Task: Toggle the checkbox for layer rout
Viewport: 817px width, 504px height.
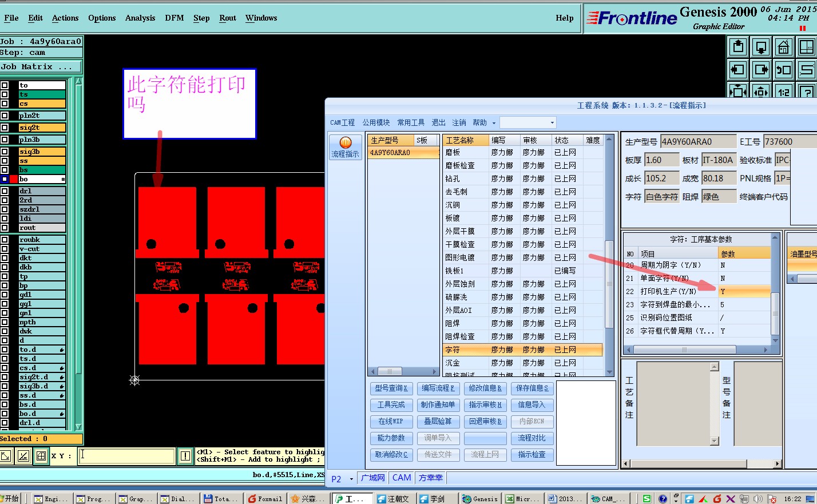Action: tap(5, 228)
